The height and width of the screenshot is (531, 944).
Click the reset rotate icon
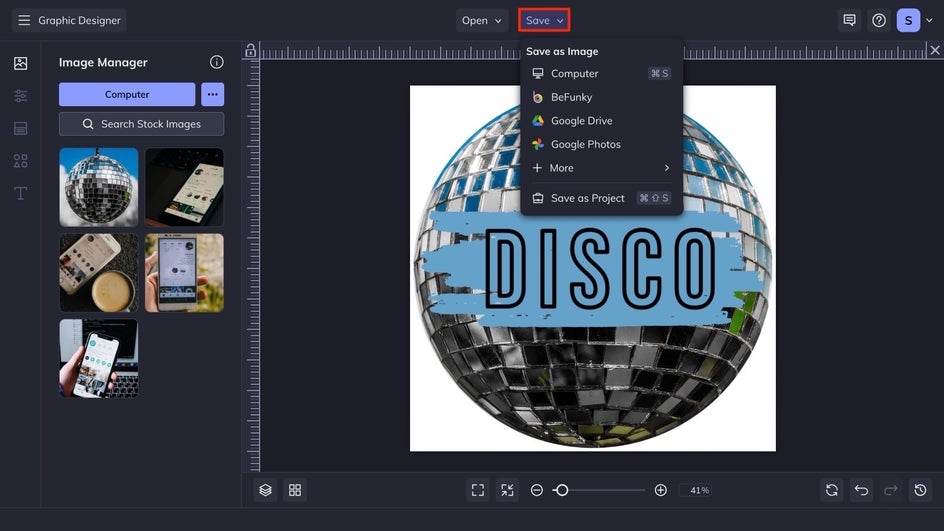(832, 490)
